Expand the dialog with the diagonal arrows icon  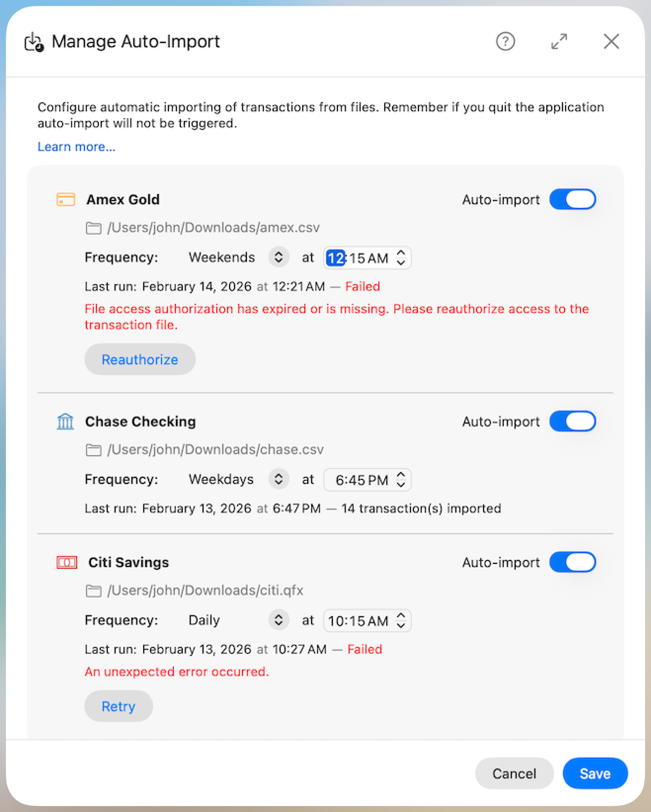pos(559,42)
